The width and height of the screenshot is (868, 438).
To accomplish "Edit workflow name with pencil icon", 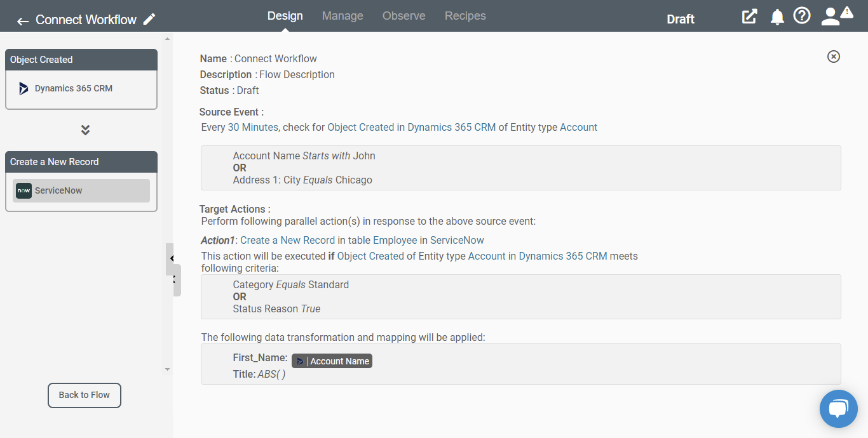I will 149,19.
